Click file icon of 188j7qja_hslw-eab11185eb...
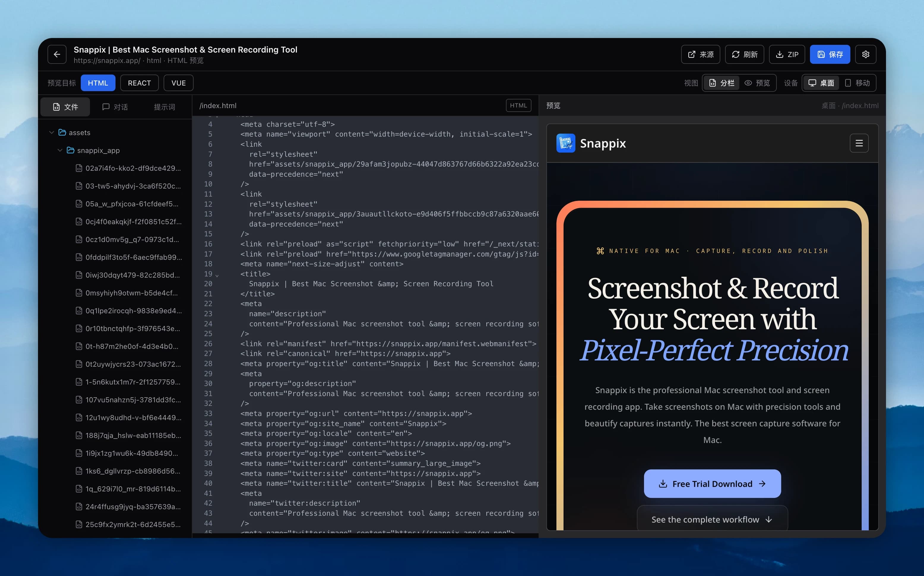 pyautogui.click(x=78, y=435)
